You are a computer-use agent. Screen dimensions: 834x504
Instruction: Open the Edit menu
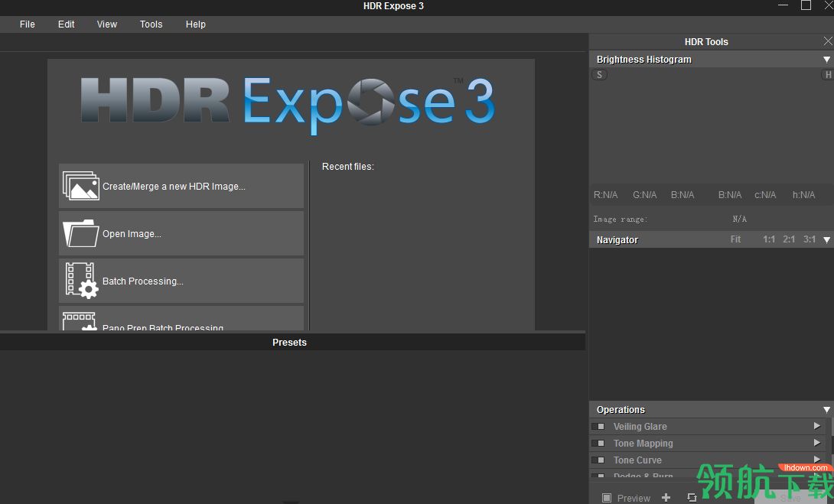(66, 24)
